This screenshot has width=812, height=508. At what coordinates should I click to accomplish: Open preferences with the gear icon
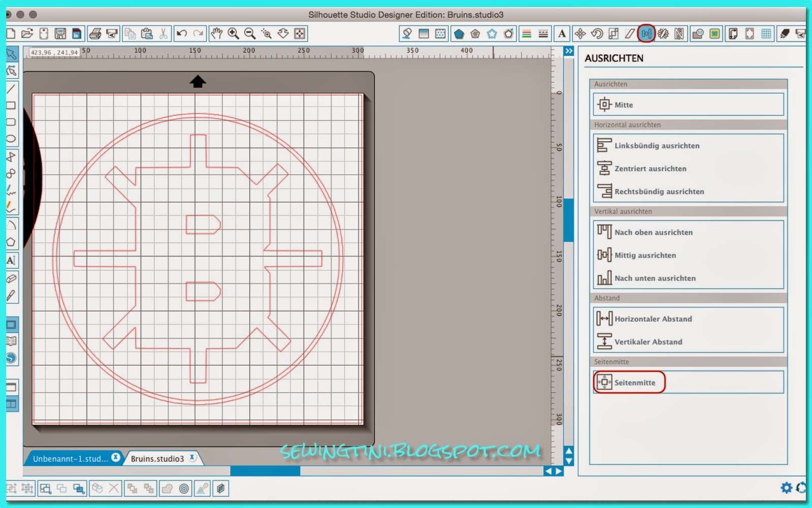coord(786,488)
